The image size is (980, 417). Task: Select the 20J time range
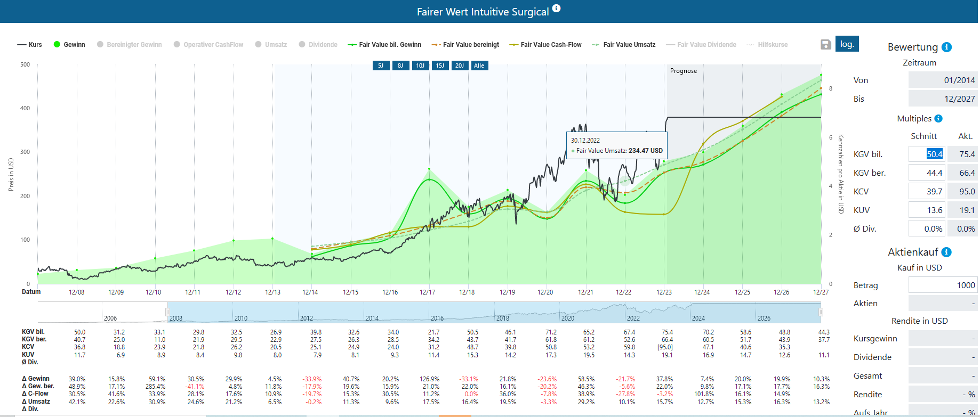click(460, 66)
